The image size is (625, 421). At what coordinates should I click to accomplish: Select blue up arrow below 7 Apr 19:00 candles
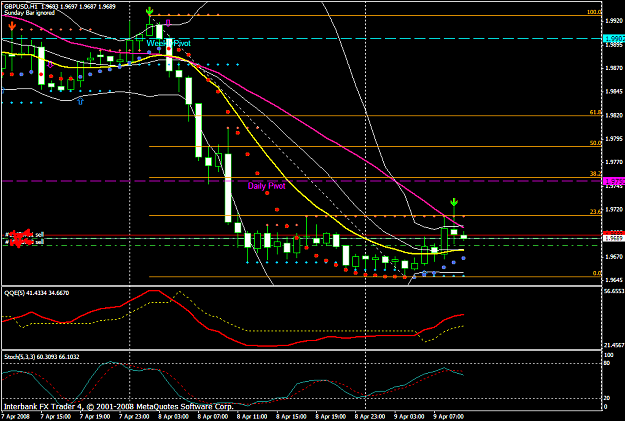click(81, 101)
